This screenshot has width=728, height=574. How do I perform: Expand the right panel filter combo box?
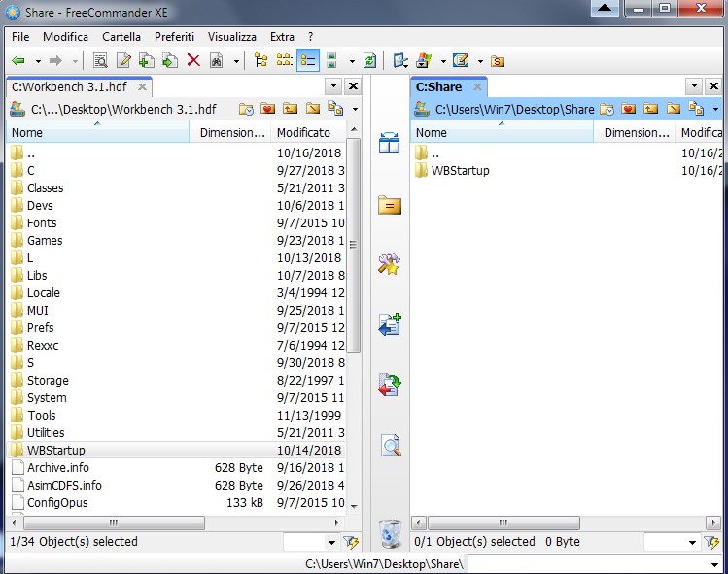point(692,542)
